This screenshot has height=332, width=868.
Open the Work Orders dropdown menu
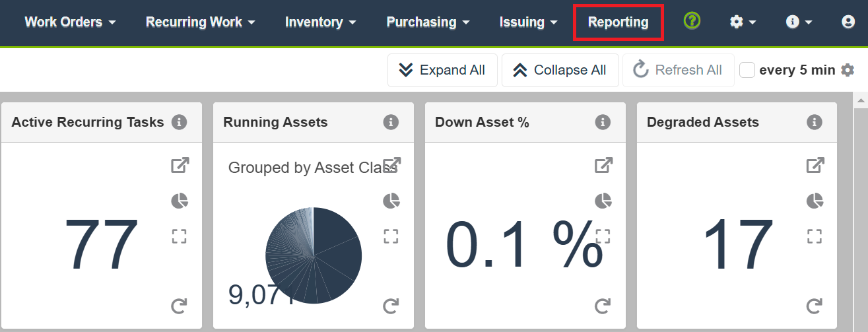(70, 22)
